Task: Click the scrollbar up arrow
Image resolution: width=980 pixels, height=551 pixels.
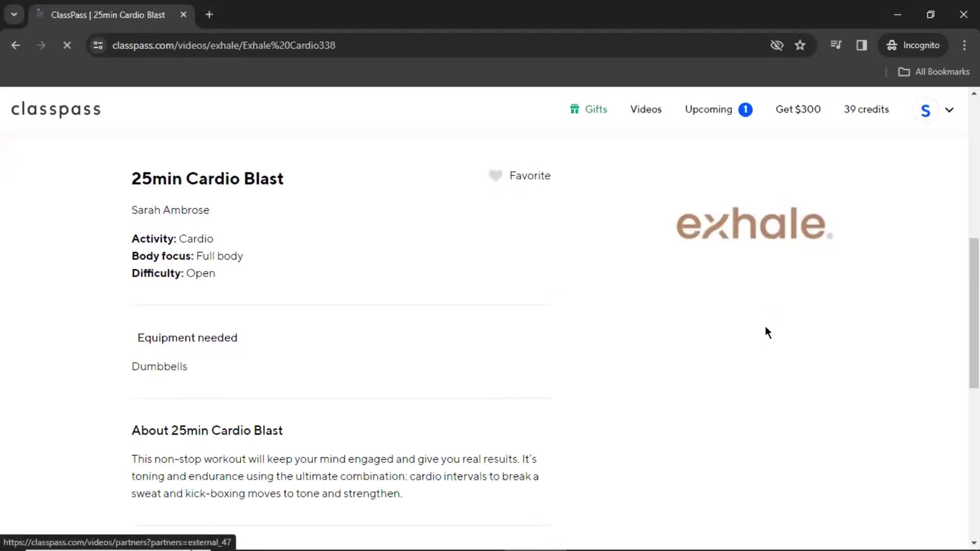Action: 974,93
